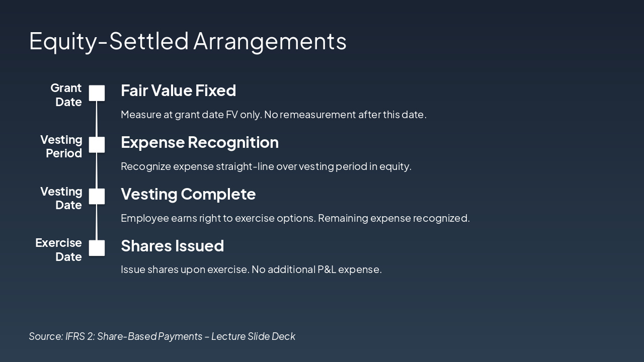The height and width of the screenshot is (362, 644).
Task: Select the Exercise Date square marker
Action: [97, 248]
